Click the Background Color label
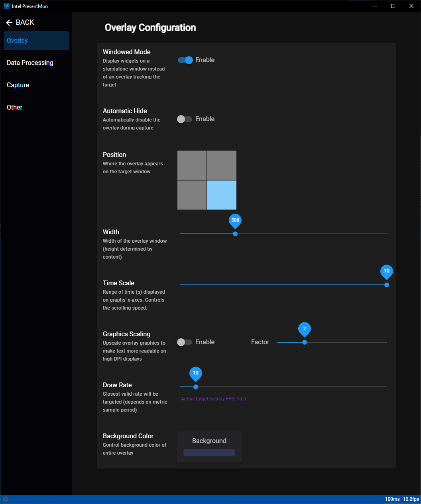The height and width of the screenshot is (504, 421). pyautogui.click(x=128, y=436)
